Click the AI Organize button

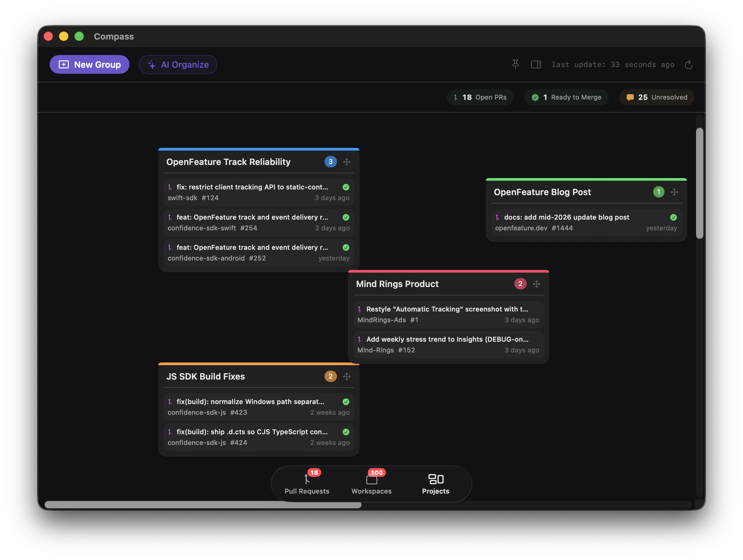[178, 64]
